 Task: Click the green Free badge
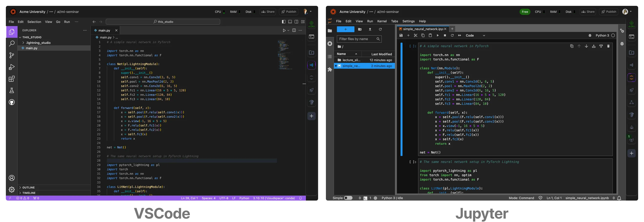525,12
